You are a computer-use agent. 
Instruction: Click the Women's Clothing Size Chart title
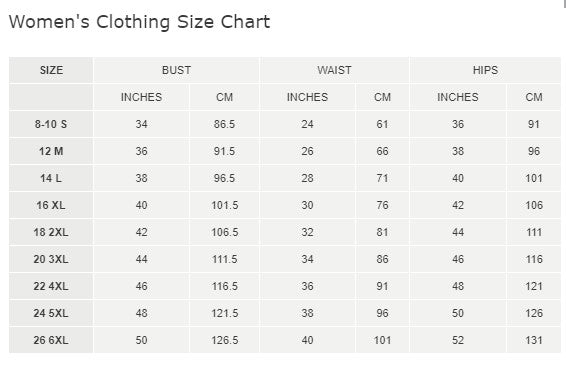pos(139,22)
